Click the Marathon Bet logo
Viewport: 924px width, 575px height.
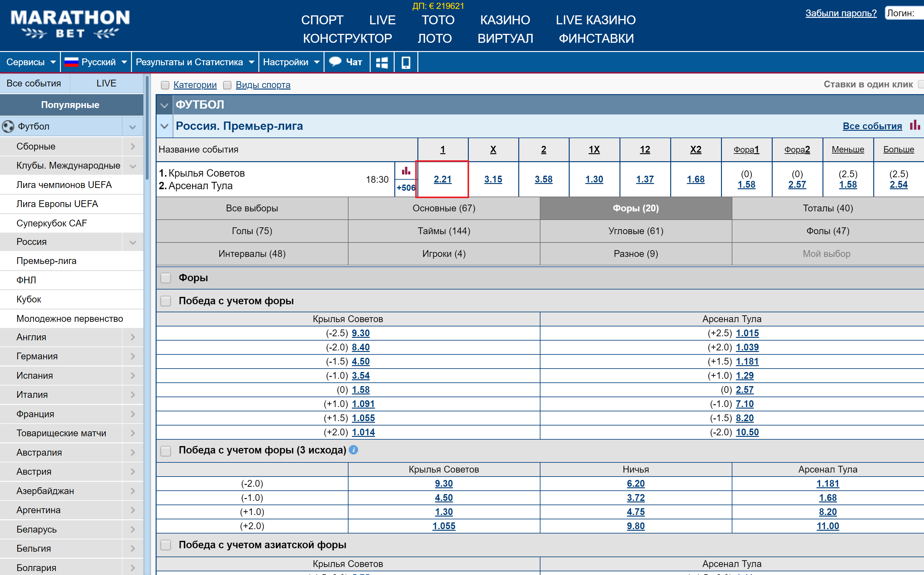pyautogui.click(x=70, y=24)
